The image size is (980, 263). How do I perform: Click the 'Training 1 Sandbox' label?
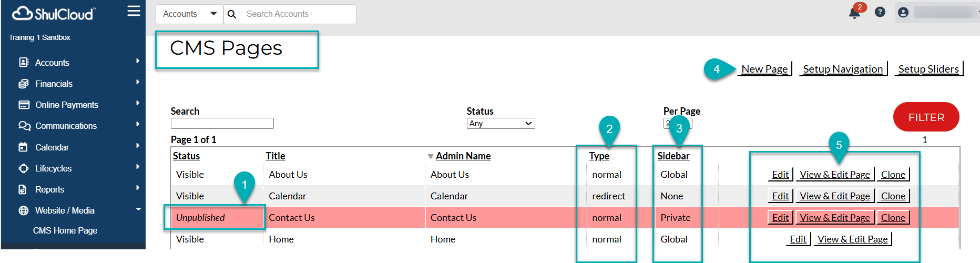[39, 37]
